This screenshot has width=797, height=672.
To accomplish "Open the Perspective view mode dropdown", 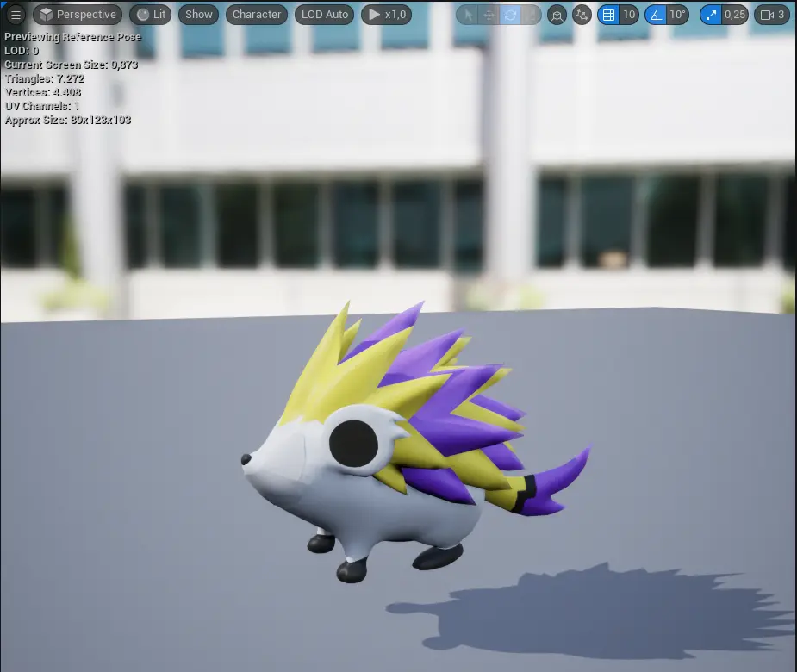I will 78,15.
